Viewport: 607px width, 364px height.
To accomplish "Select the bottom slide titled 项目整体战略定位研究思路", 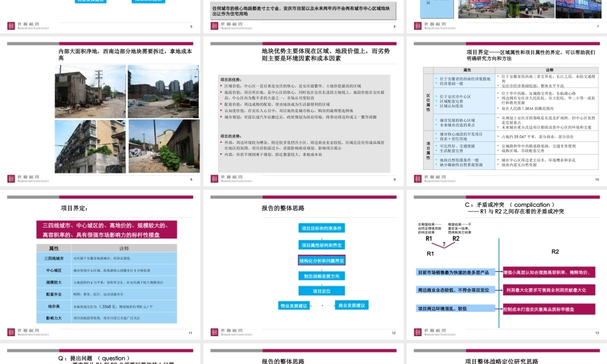I will coord(507,354).
